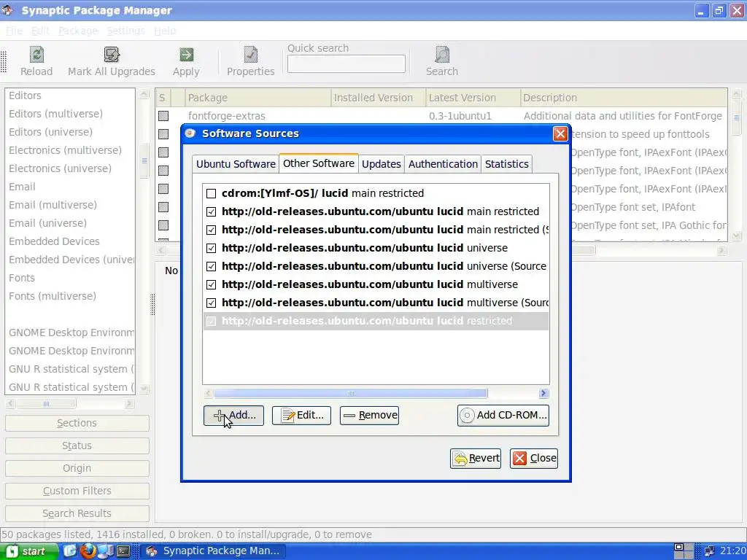
Task: Open the Statistics tab
Action: pyautogui.click(x=506, y=164)
